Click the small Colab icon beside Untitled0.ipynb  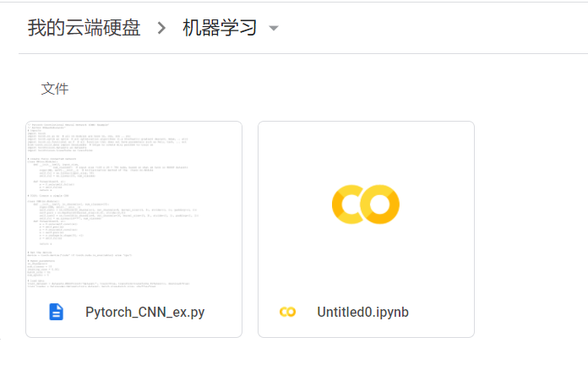(287, 312)
